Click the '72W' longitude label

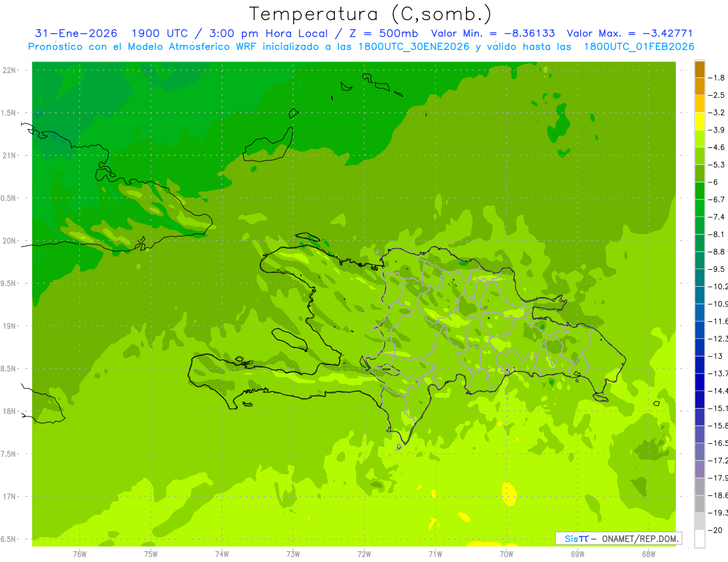(364, 554)
